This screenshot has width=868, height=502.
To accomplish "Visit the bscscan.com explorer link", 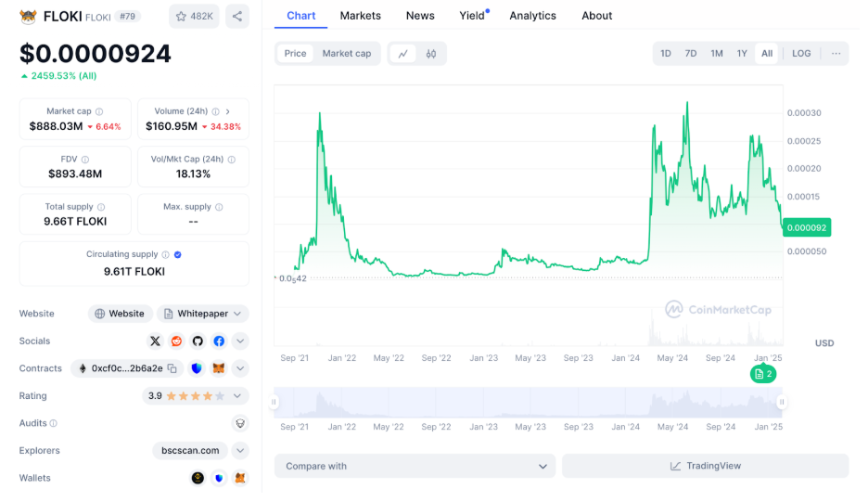I will [x=190, y=451].
